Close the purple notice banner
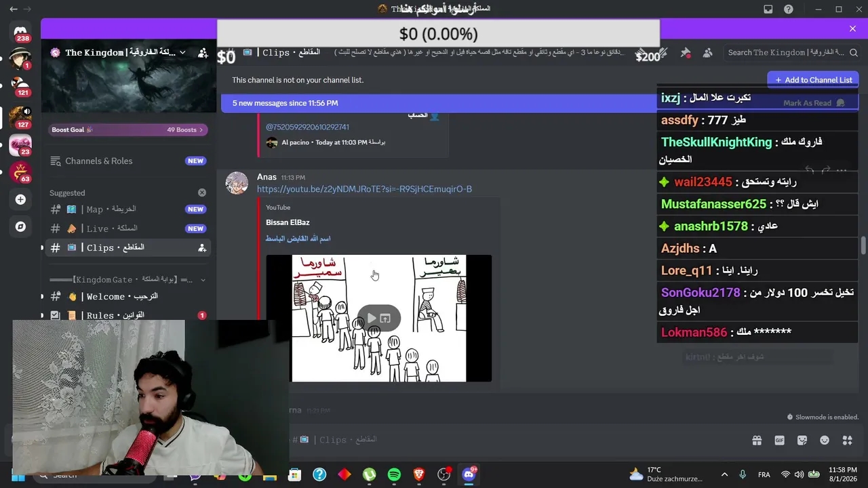 tap(852, 28)
